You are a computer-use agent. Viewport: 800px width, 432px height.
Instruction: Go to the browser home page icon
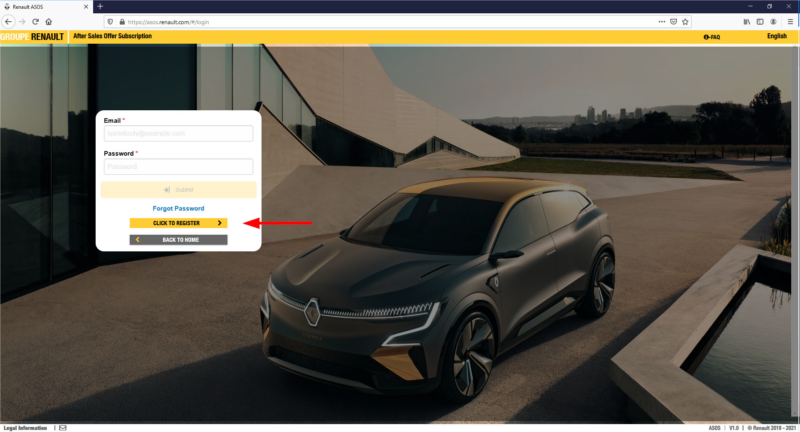[x=48, y=21]
